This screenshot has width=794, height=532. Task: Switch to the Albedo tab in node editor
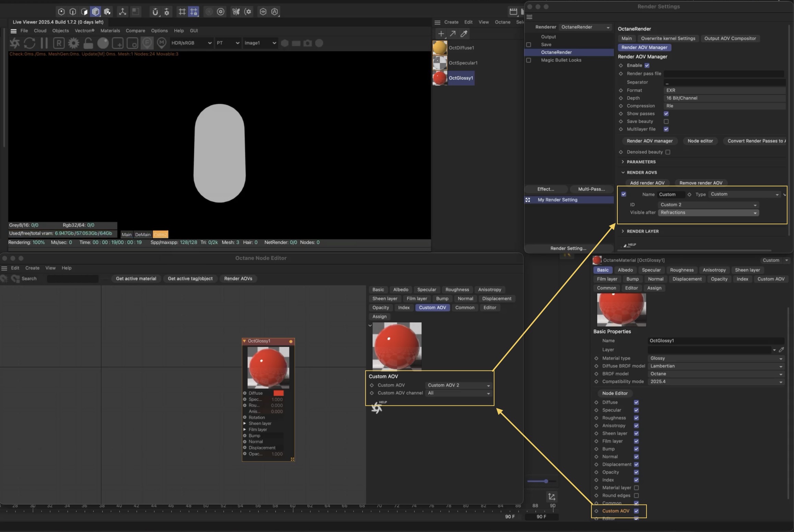[400, 289]
